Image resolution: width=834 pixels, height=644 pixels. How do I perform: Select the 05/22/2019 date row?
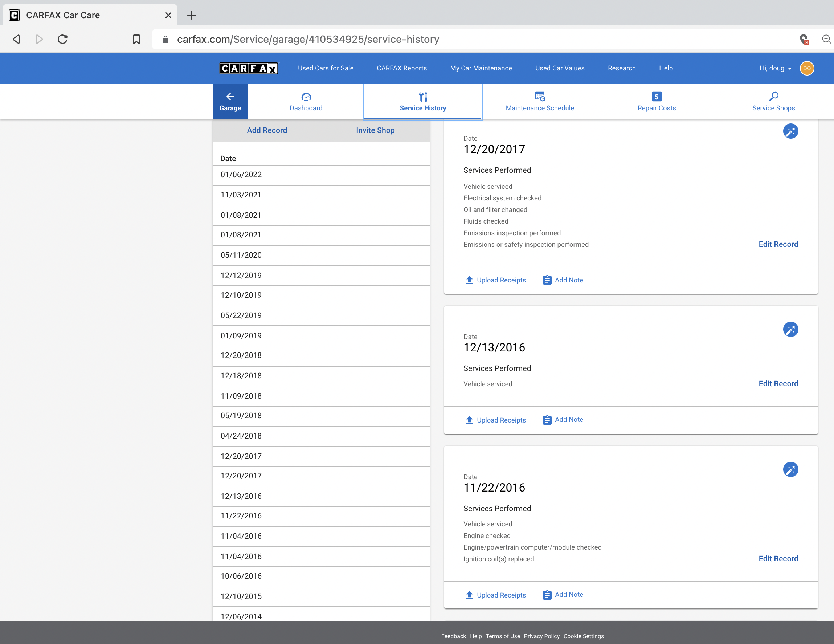tap(321, 315)
